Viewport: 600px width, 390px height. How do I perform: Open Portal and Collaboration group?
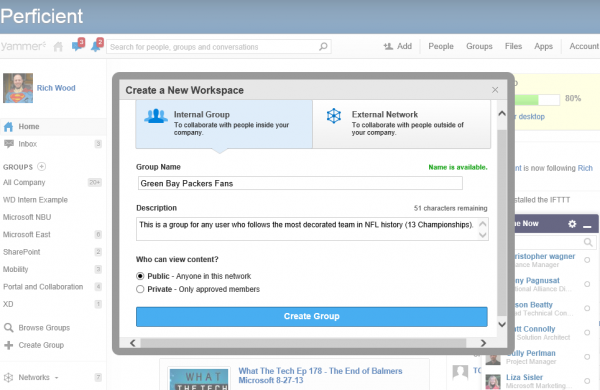[43, 287]
